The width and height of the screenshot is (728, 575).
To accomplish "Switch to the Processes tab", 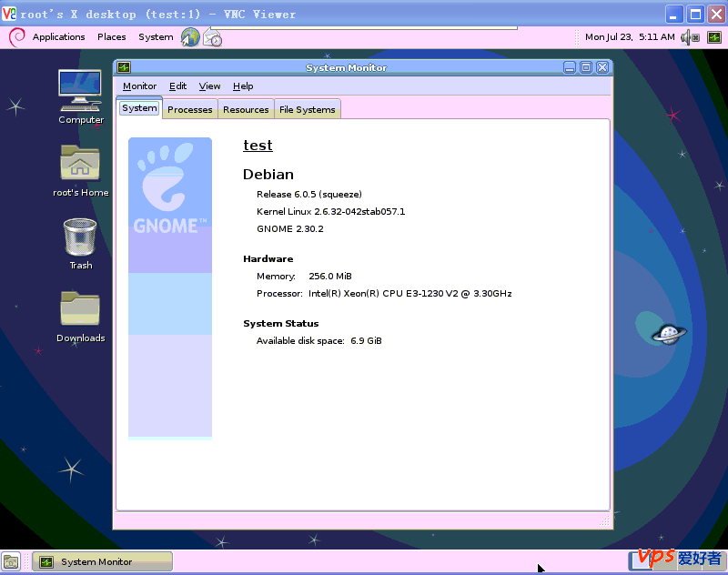I will pos(190,109).
